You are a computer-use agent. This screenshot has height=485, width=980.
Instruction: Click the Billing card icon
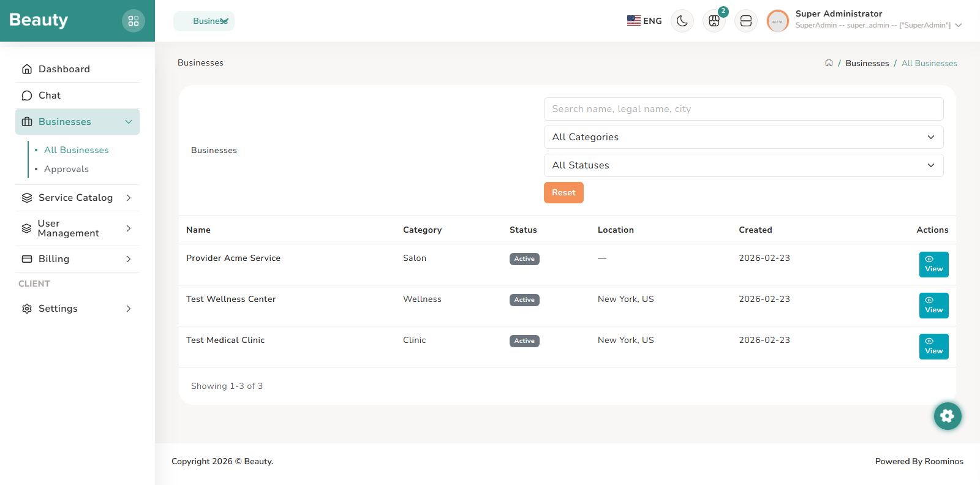(27, 259)
